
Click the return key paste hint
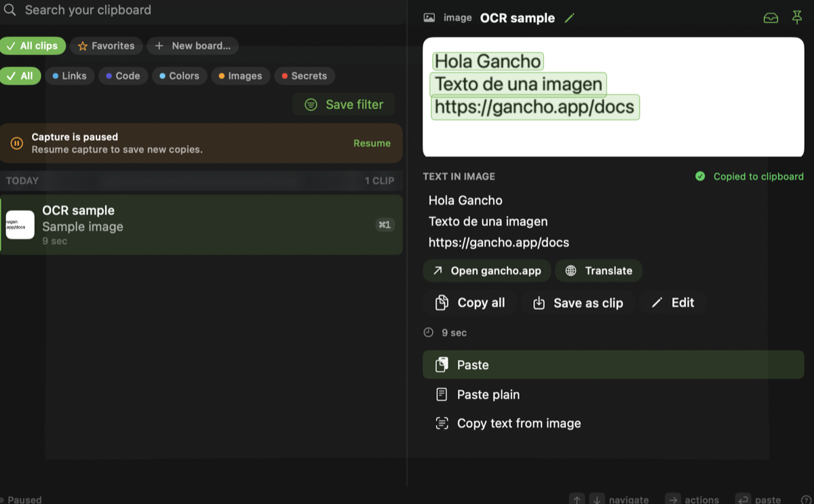click(x=743, y=499)
